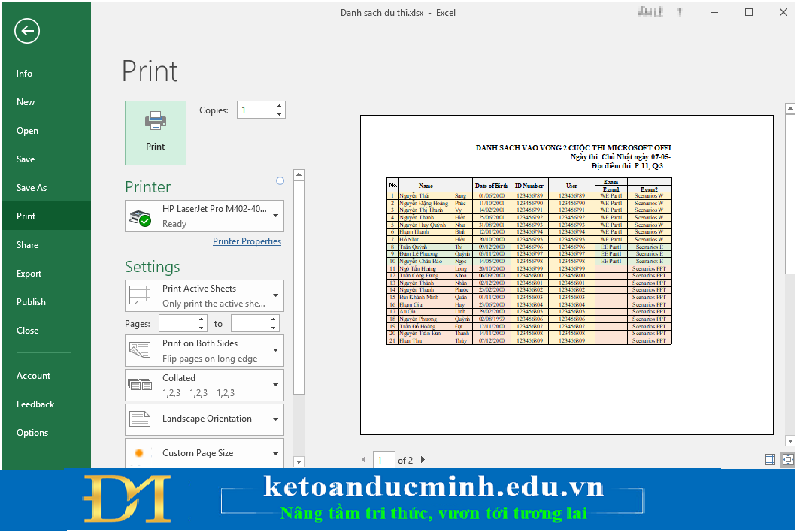Click the printer info circle icon
795x531 pixels.
click(x=279, y=181)
